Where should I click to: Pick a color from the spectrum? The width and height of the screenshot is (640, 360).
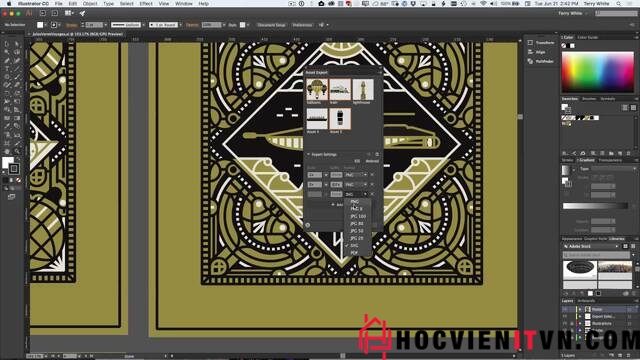tap(598, 72)
